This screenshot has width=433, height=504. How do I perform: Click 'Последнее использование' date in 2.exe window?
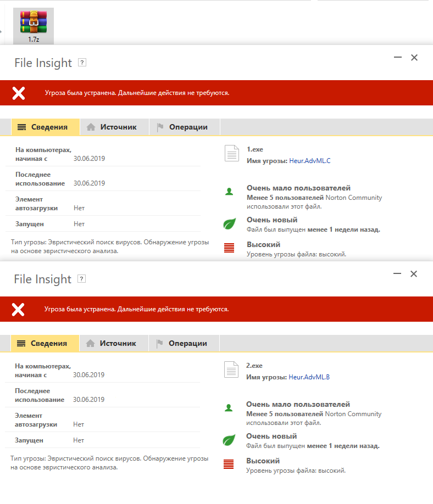pyautogui.click(x=88, y=400)
